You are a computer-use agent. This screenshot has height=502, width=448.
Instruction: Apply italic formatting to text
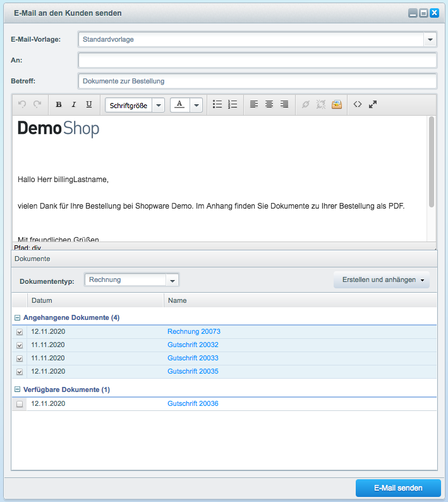tap(74, 105)
